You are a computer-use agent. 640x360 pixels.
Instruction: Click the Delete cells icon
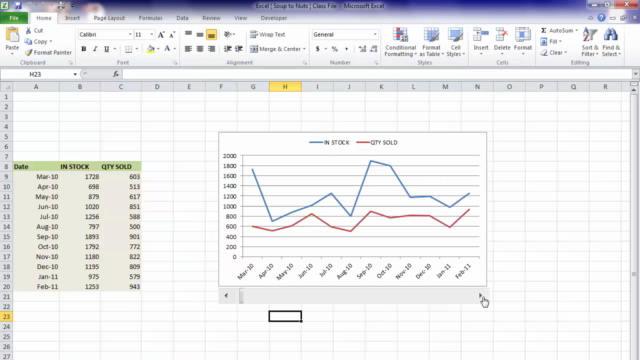point(502,35)
